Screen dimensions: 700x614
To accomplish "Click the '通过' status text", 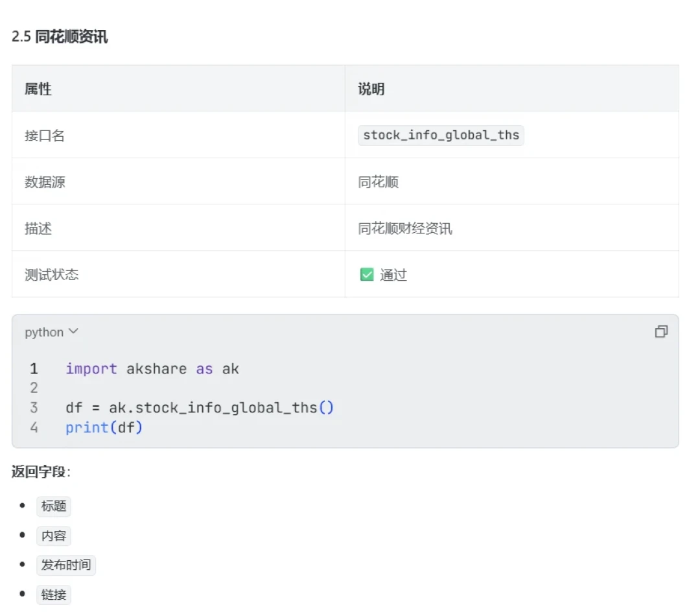I will pos(393,275).
